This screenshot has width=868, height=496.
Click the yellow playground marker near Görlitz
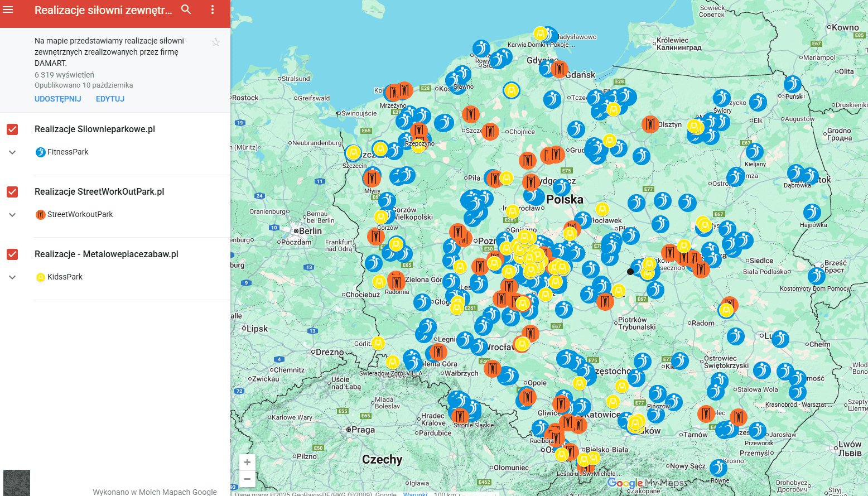[378, 343]
